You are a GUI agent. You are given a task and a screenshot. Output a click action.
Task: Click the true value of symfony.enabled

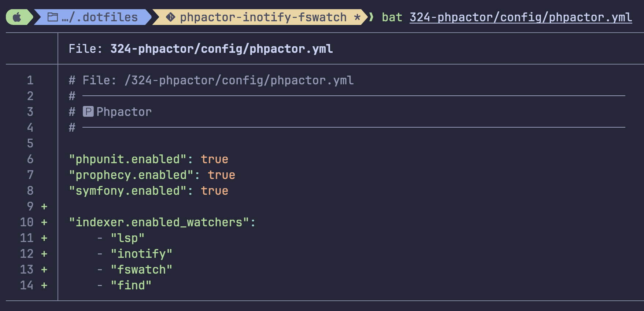tap(215, 191)
